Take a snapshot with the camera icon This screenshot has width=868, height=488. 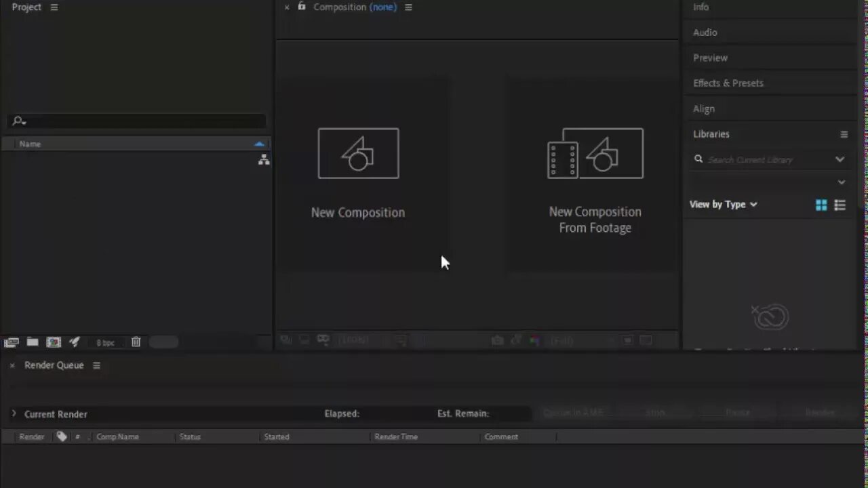[497, 340]
